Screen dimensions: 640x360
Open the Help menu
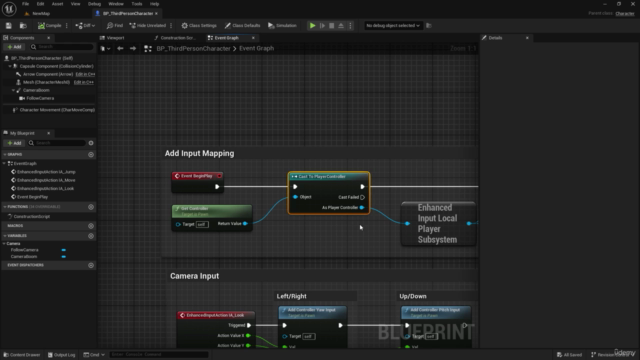154,4
